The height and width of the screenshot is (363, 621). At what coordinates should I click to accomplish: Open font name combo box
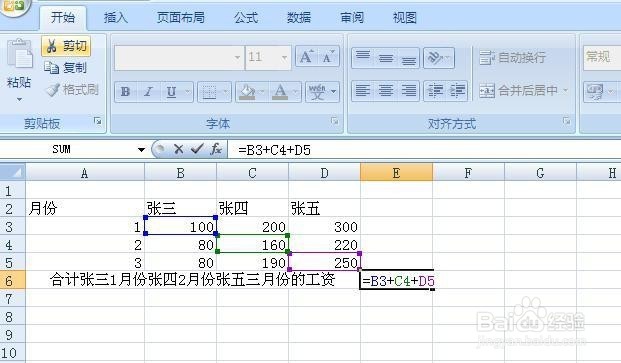pyautogui.click(x=179, y=57)
